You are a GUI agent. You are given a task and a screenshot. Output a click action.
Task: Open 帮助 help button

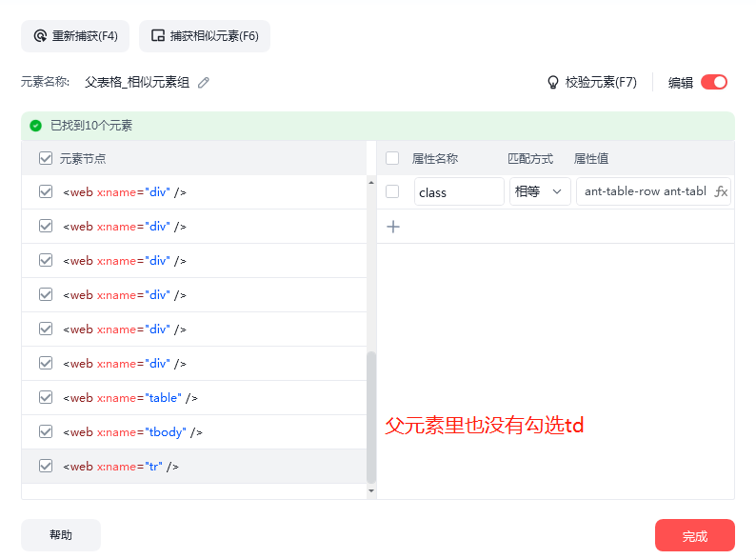point(61,535)
